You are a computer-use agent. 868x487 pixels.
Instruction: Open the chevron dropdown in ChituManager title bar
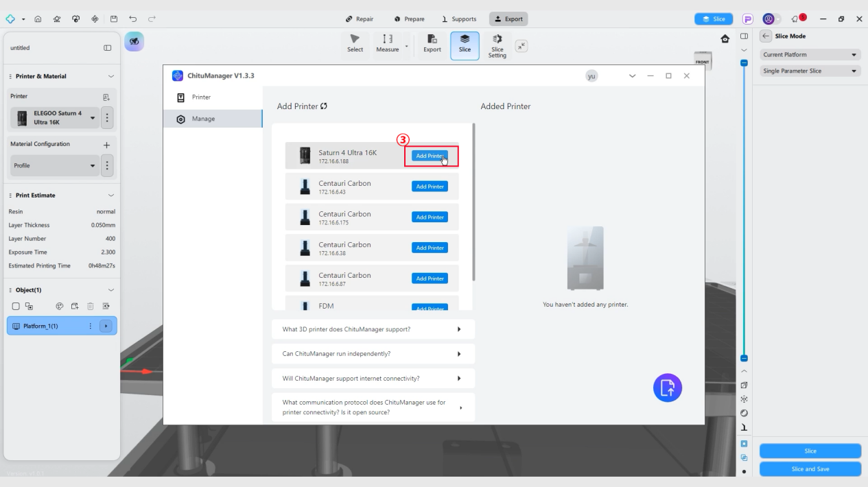[632, 75]
